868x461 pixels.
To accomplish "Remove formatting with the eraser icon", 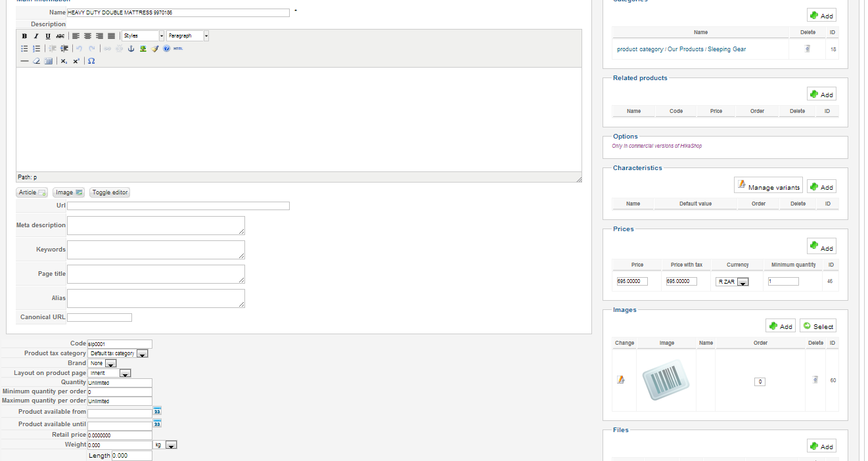I will coord(36,61).
